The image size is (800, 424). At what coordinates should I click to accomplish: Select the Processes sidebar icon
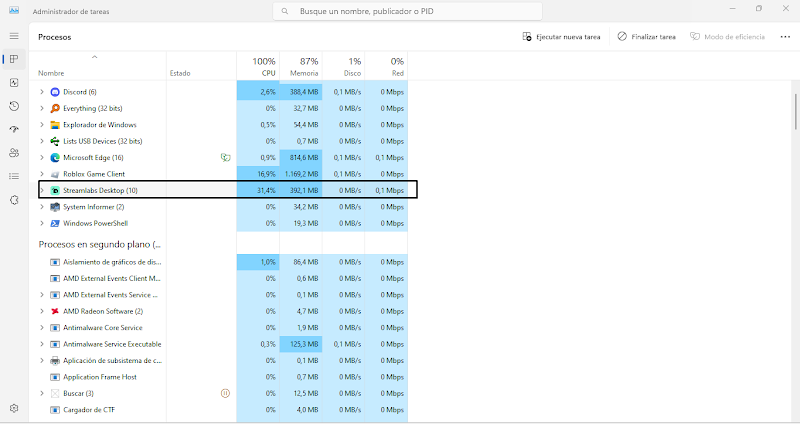[x=14, y=59]
